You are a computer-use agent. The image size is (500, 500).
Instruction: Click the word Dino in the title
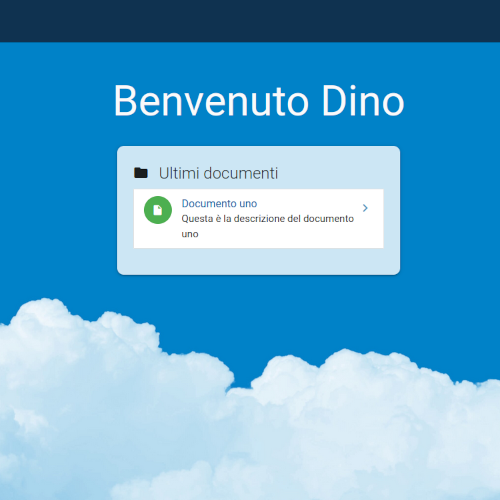tap(363, 101)
